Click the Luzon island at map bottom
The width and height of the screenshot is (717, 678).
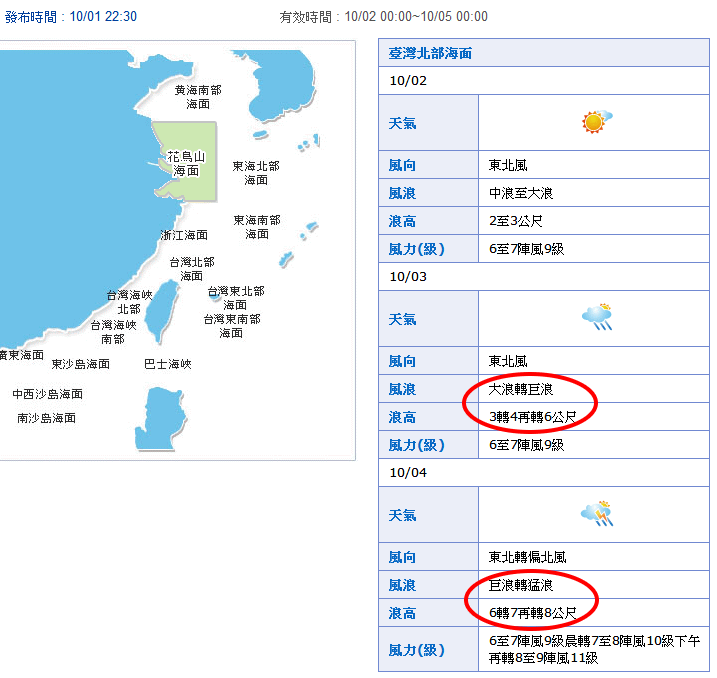coord(160,418)
